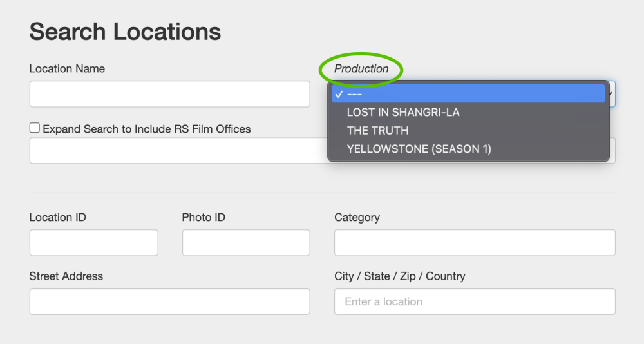Focus the Photo ID input box
The width and height of the screenshot is (644, 344).
tap(246, 243)
